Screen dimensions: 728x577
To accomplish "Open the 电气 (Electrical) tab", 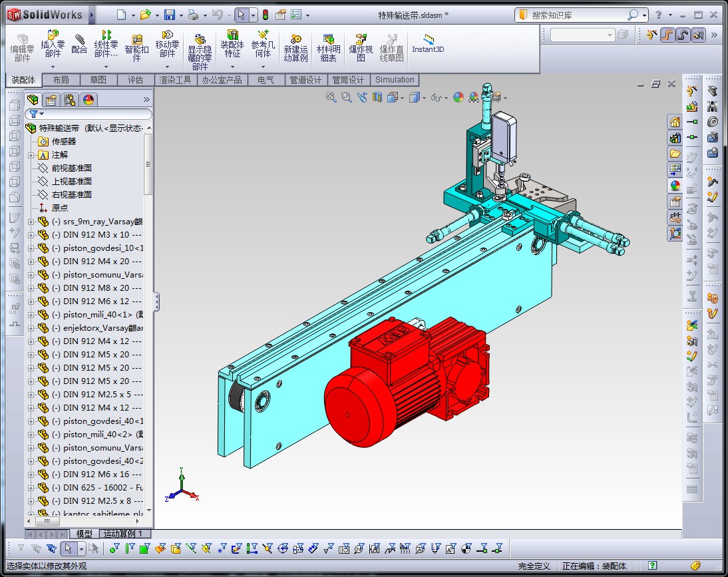I will point(265,80).
